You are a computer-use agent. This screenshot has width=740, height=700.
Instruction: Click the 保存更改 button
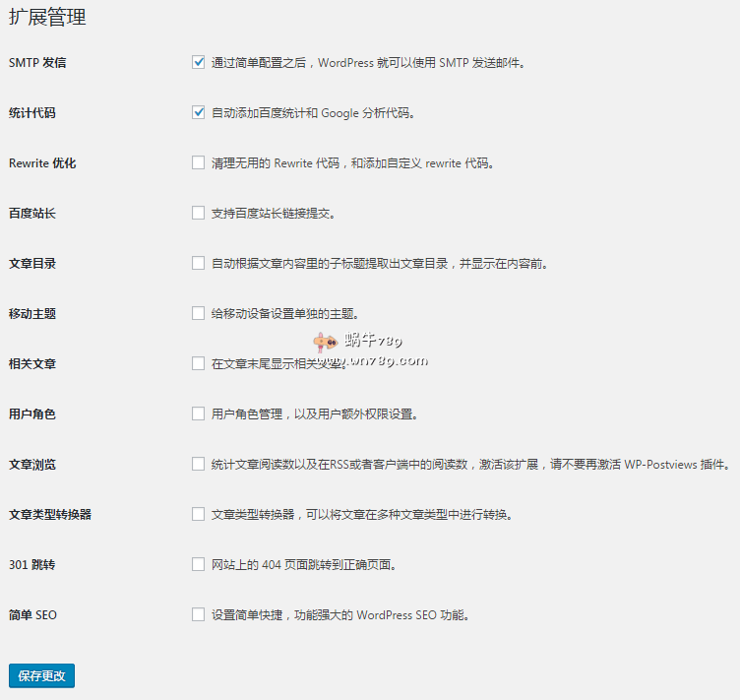click(x=41, y=675)
